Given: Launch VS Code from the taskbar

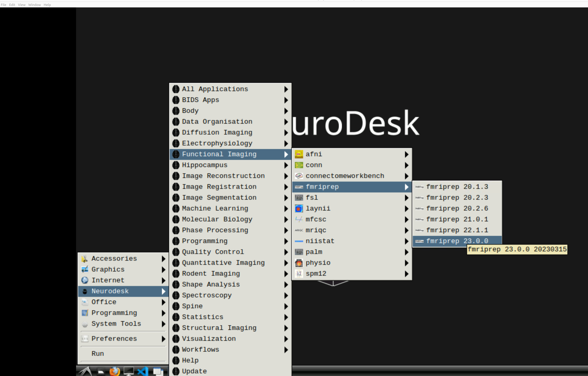Looking at the screenshot, I should (143, 371).
